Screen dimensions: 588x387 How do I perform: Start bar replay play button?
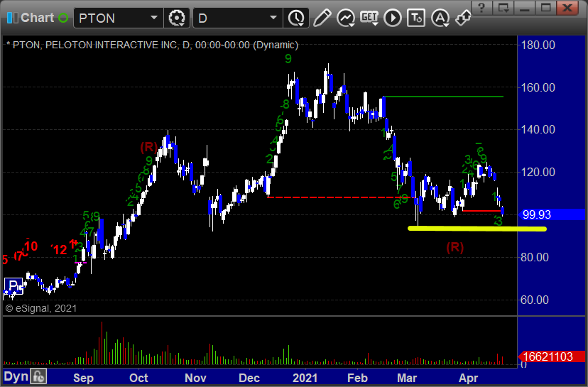[x=393, y=18]
